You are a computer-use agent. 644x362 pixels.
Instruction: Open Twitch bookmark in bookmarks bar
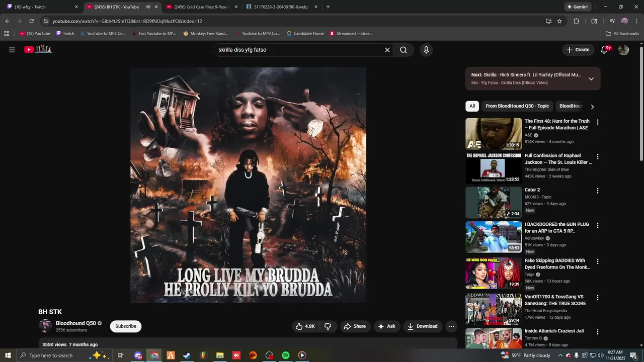coord(65,34)
